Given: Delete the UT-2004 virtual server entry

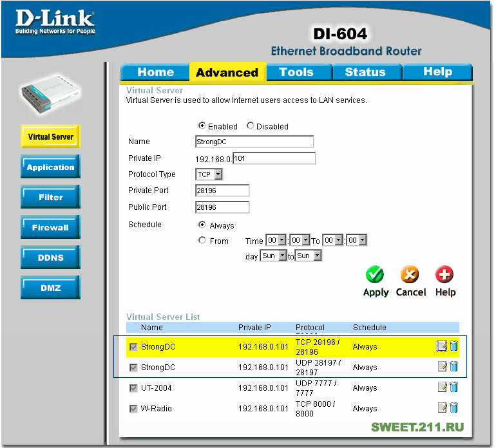Looking at the screenshot, I should (x=454, y=387).
